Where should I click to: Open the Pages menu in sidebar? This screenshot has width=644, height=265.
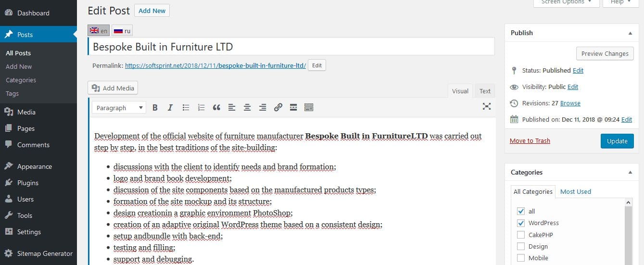[38, 128]
